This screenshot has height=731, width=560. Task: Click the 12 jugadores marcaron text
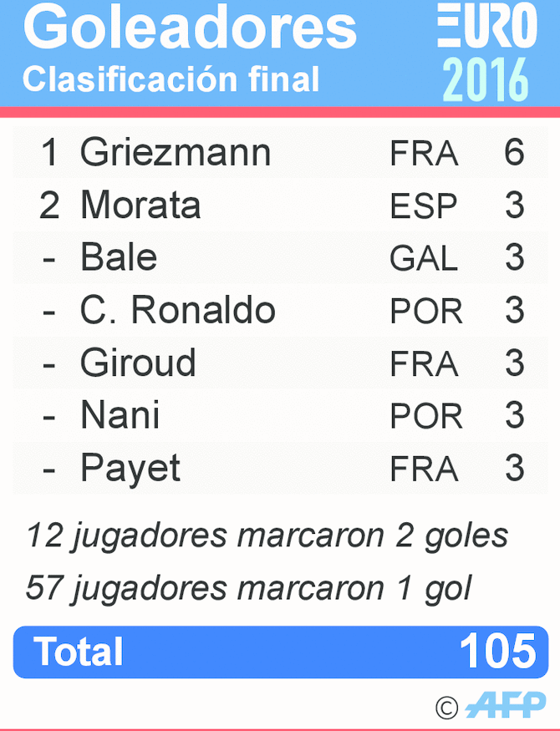tap(267, 536)
